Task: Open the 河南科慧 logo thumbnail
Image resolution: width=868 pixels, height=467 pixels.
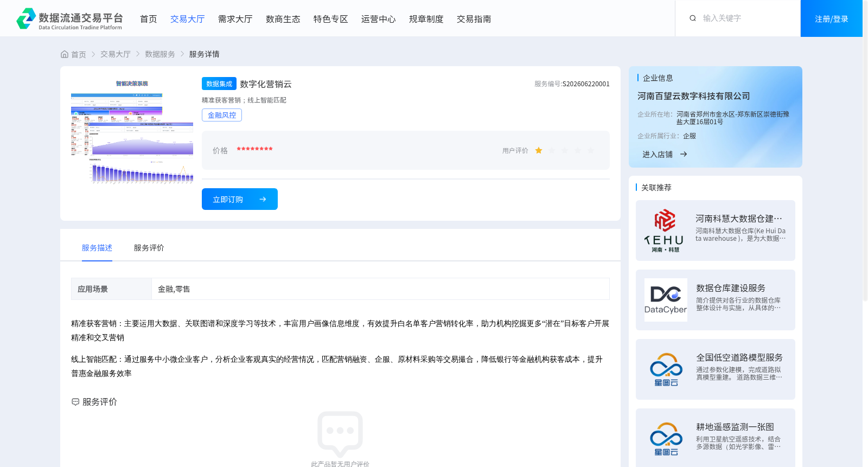Action: [666, 231]
